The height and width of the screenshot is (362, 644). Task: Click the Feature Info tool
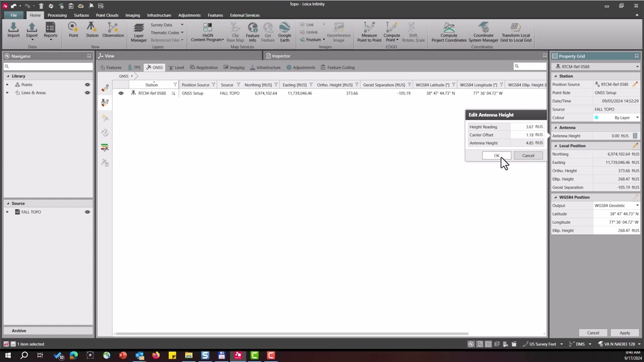[253, 32]
